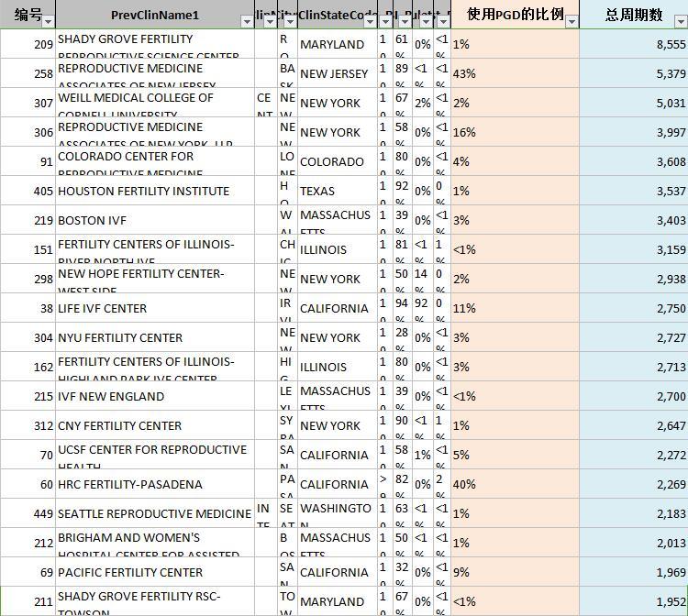This screenshot has width=688, height=616.
Task: Click total cycles cell 8,555
Action: point(634,44)
